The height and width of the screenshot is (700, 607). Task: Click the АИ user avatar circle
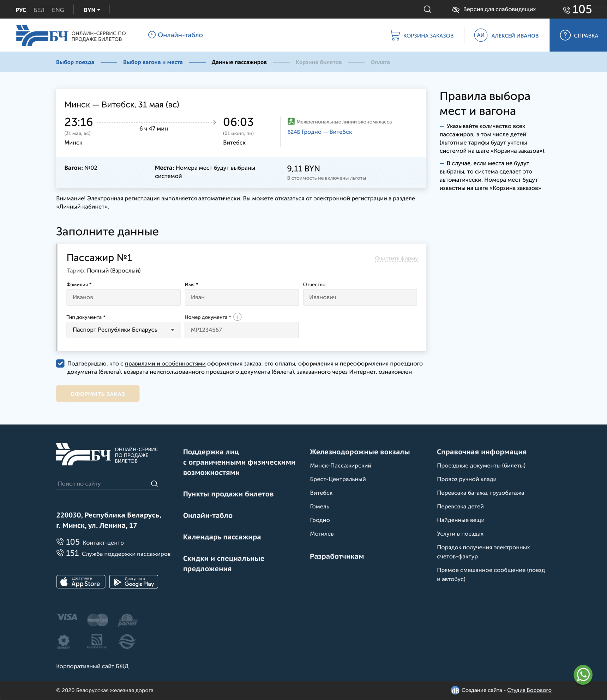[x=481, y=35]
